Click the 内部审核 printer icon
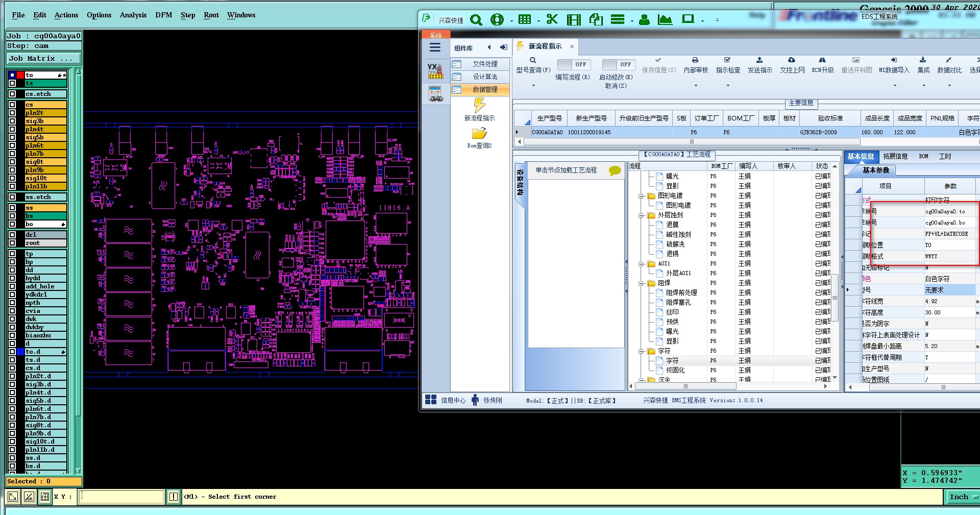 (695, 60)
